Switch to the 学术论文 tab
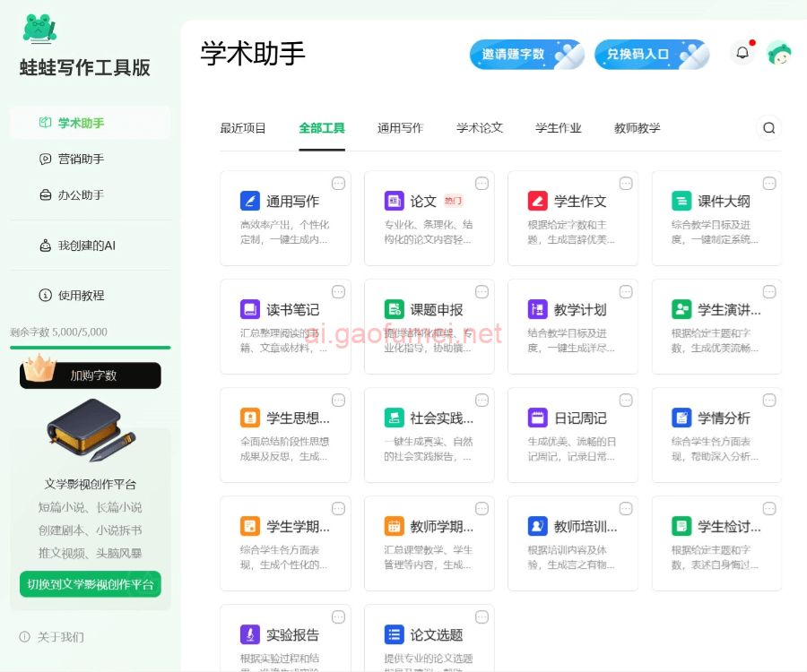Viewport: 807px width, 672px height. pos(480,128)
